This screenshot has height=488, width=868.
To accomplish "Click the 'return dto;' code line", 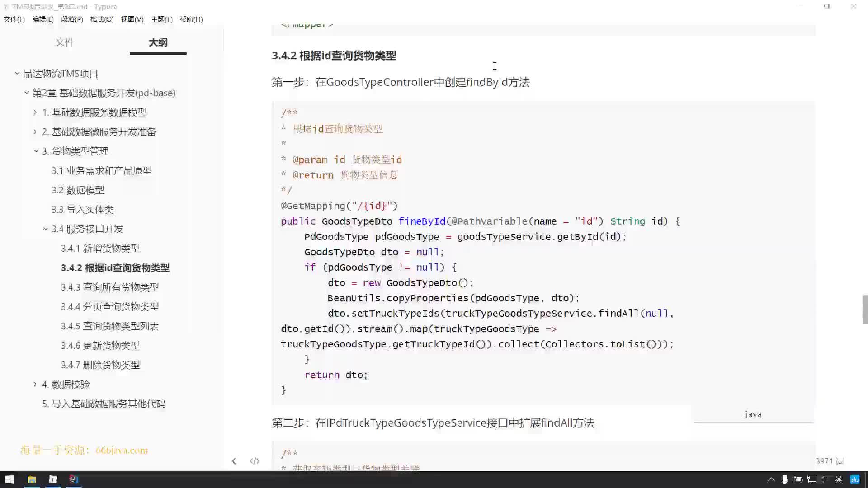I will [336, 375].
